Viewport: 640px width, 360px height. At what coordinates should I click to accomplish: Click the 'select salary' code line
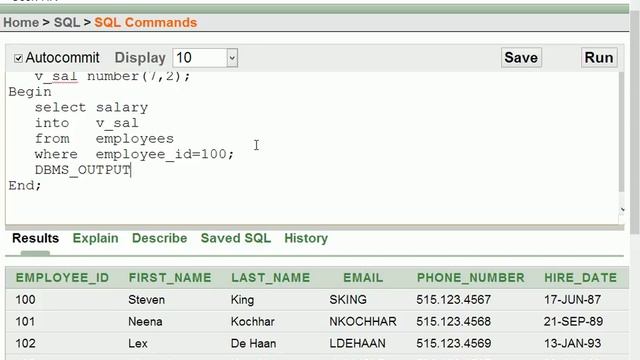click(x=91, y=107)
